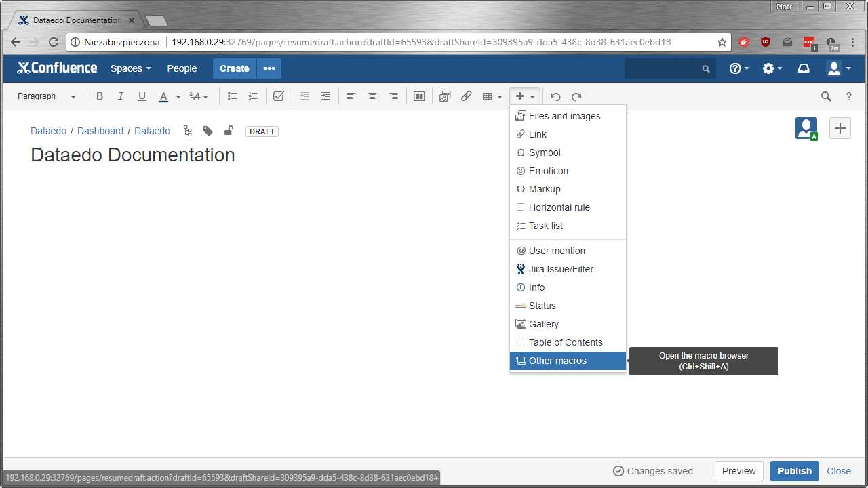
Task: Click inside the Confluence search field
Action: [x=665, y=68]
